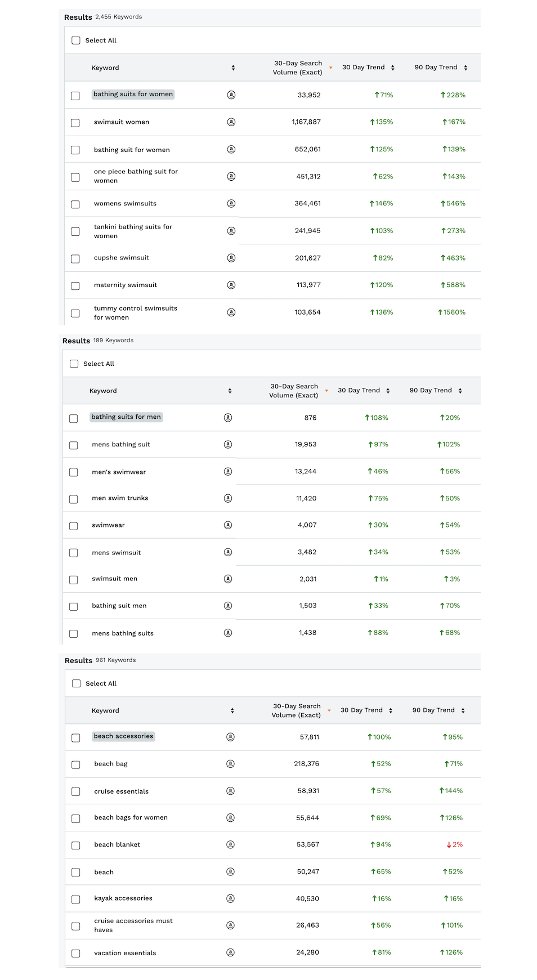Screen dimensions: 537x980
Task: Click 30-Day Search Volume header in women's table
Action: [298, 68]
